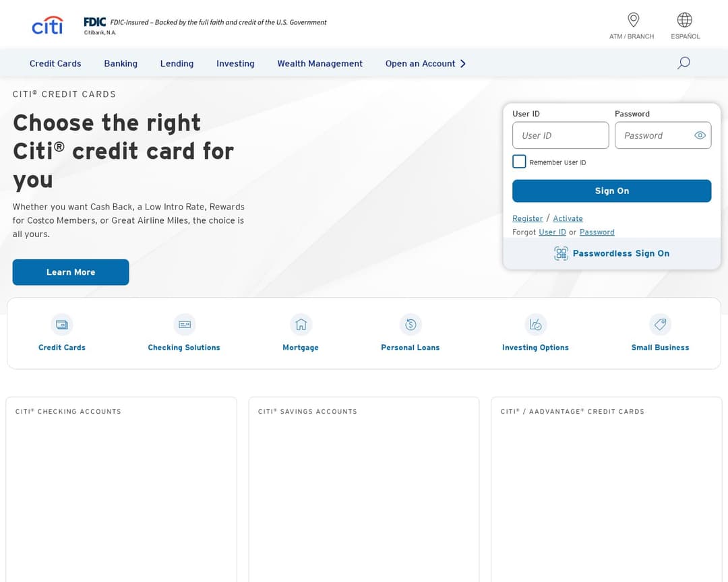Click the Checking Solutions label
This screenshot has width=728, height=582.
click(x=184, y=348)
